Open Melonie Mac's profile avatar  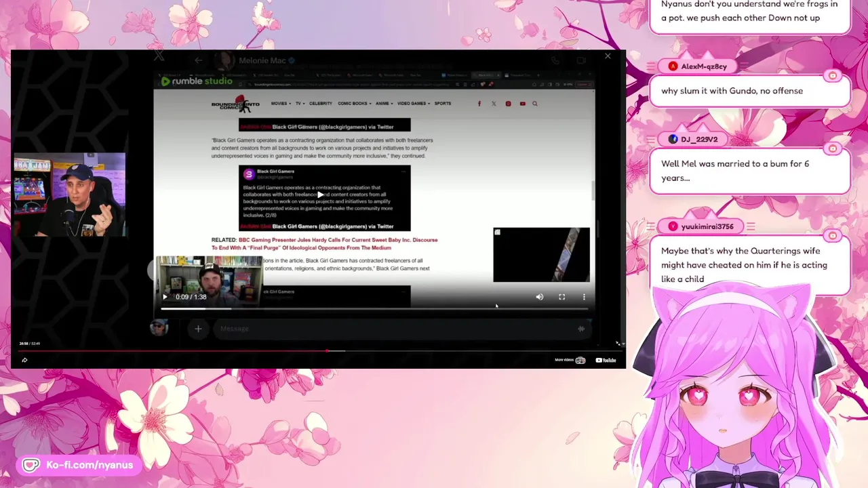[224, 60]
